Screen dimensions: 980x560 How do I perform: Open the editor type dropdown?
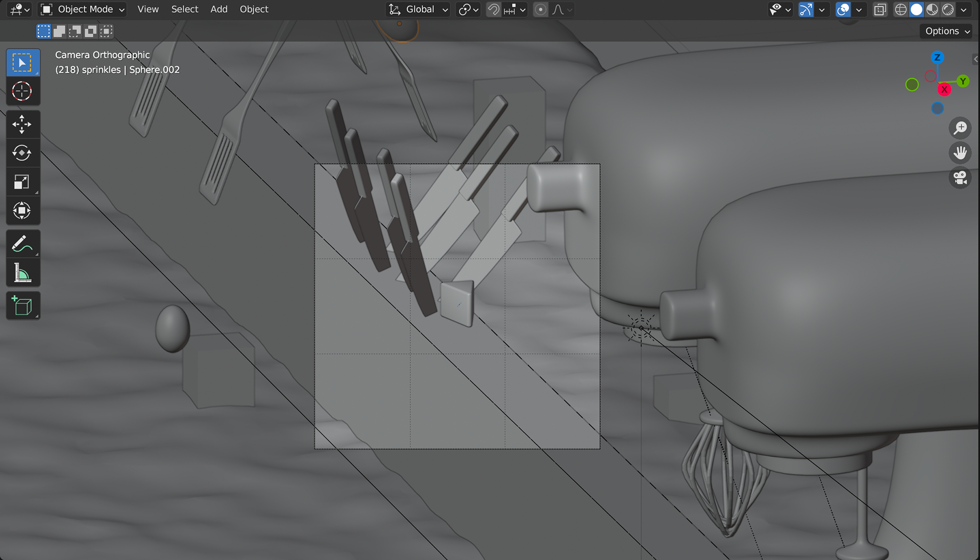[x=19, y=10]
